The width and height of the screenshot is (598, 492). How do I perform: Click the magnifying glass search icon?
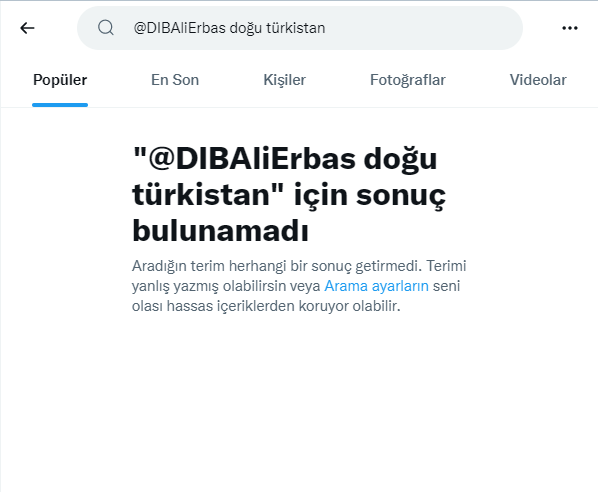[106, 28]
